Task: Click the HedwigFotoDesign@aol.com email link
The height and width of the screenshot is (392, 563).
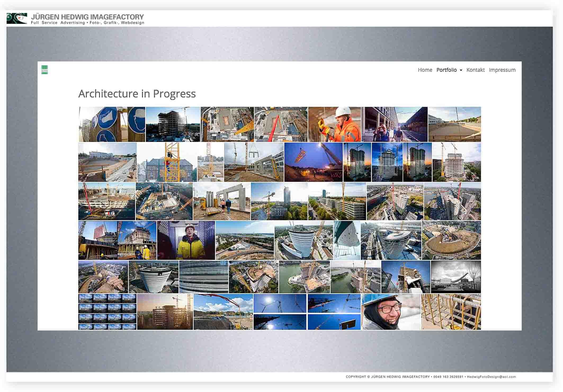Action: click(491, 377)
